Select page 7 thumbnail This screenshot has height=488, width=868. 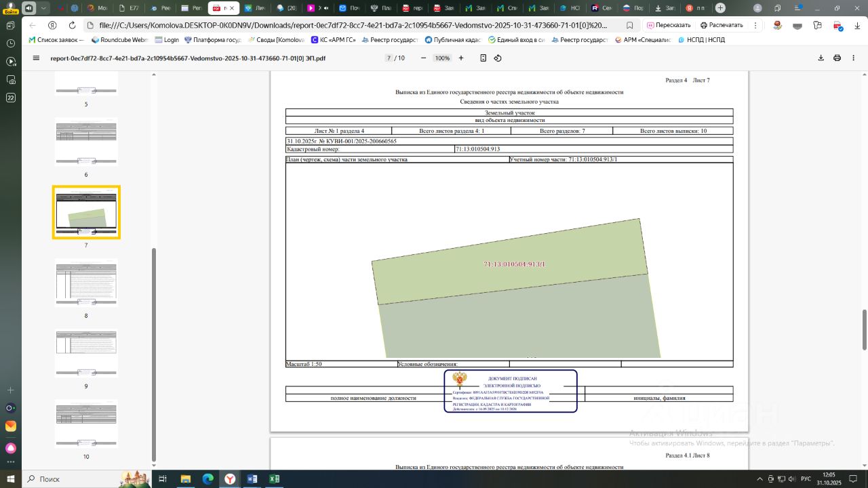tap(86, 212)
